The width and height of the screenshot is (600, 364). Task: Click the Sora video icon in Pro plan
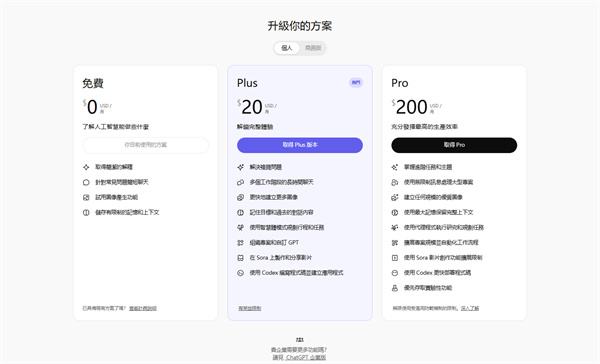395,258
